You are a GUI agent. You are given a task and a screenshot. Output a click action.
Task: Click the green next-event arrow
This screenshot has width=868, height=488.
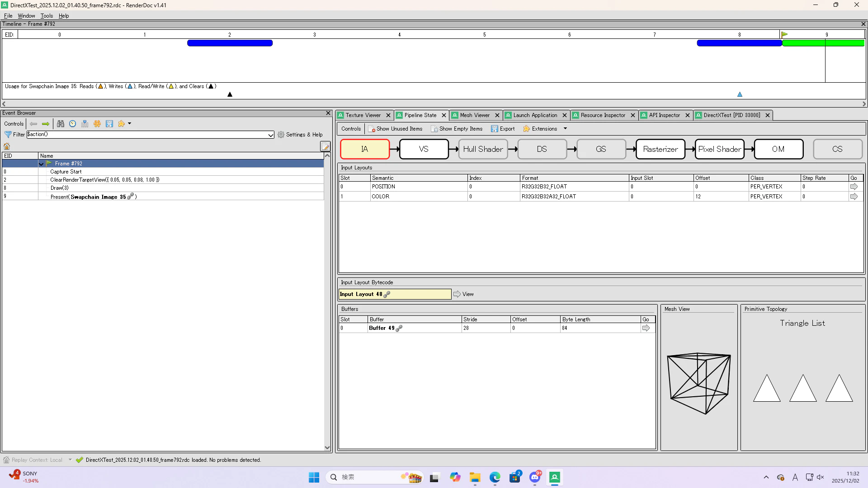pyautogui.click(x=46, y=124)
